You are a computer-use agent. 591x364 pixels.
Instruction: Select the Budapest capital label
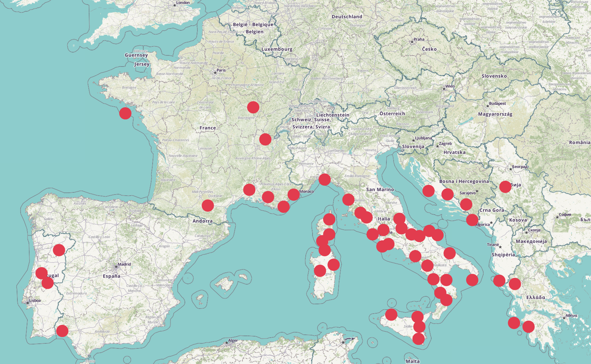pyautogui.click(x=497, y=104)
